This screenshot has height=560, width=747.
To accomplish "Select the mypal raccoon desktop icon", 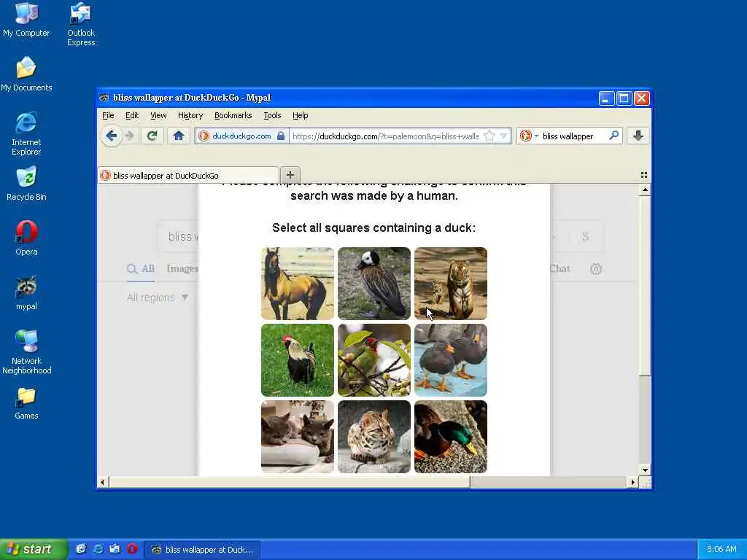I will pyautogui.click(x=26, y=293).
